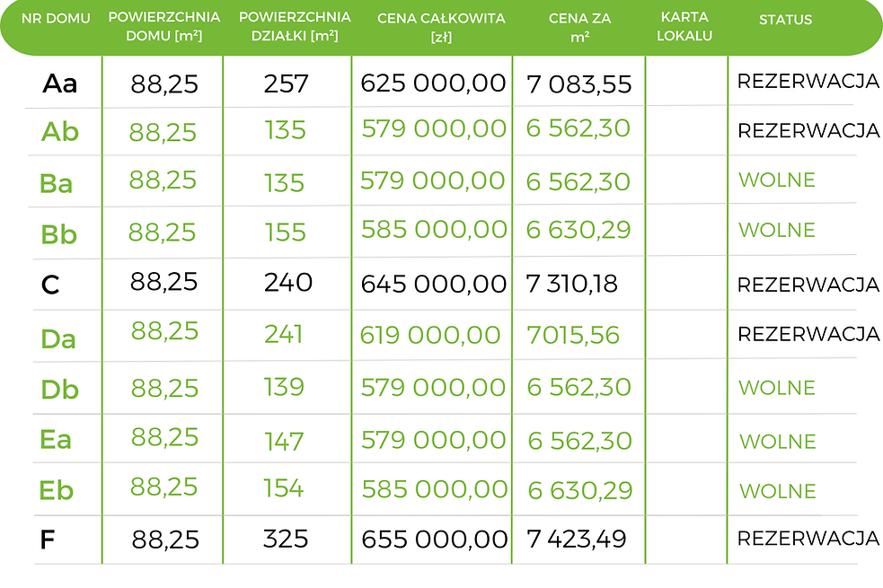Click house label Da
883x588 pixels.
tap(58, 339)
